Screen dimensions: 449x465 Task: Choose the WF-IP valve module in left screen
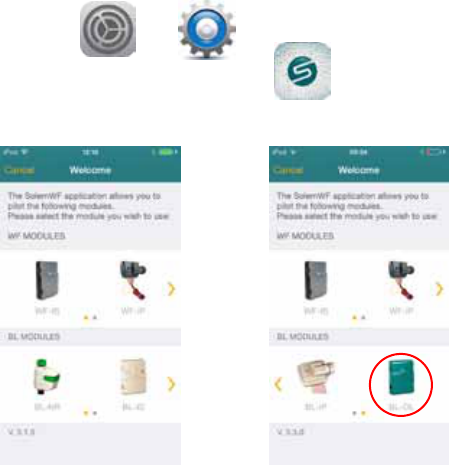[x=133, y=287]
